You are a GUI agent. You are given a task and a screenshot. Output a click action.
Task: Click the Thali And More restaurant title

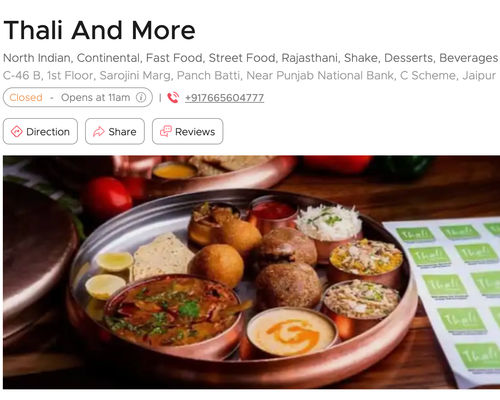click(x=99, y=30)
